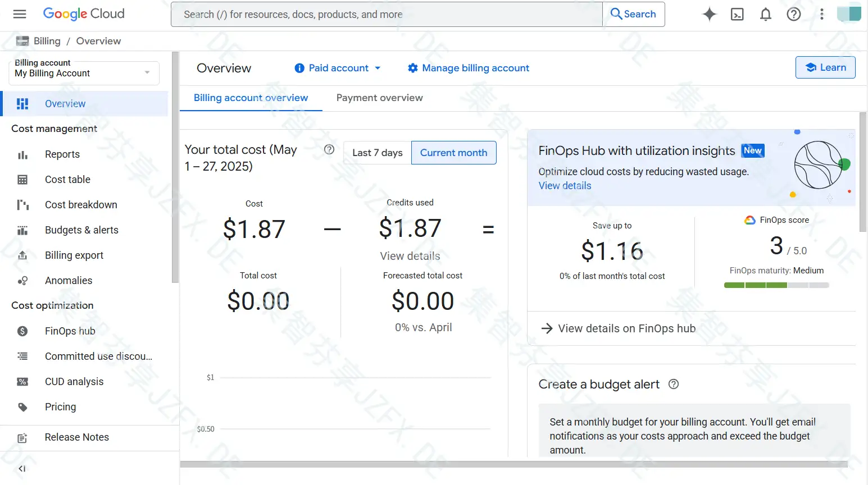The width and height of the screenshot is (868, 485).
Task: Open the help question mark icon
Action: (794, 15)
